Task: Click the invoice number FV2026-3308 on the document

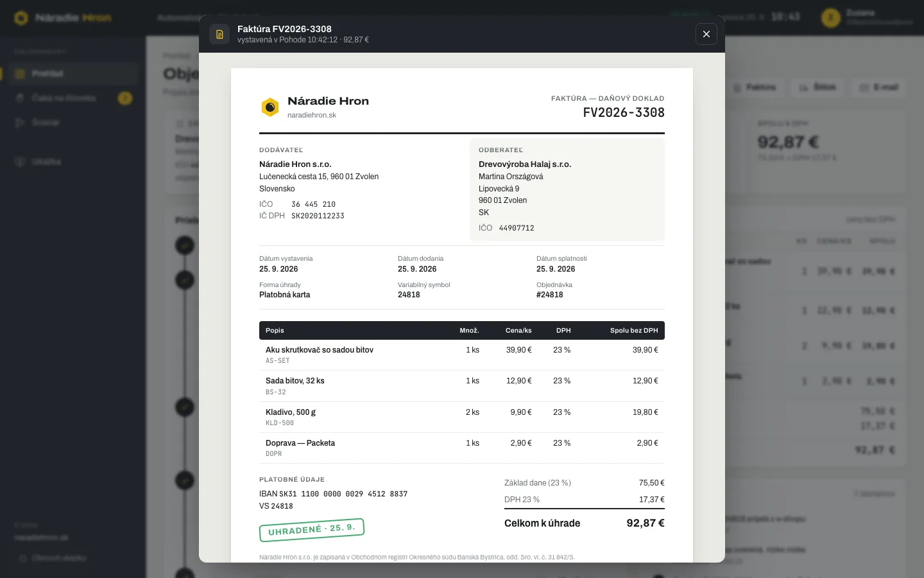Action: point(624,112)
